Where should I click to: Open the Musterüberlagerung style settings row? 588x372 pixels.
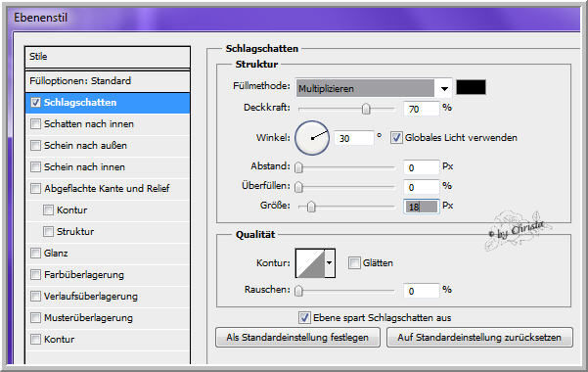(108, 318)
